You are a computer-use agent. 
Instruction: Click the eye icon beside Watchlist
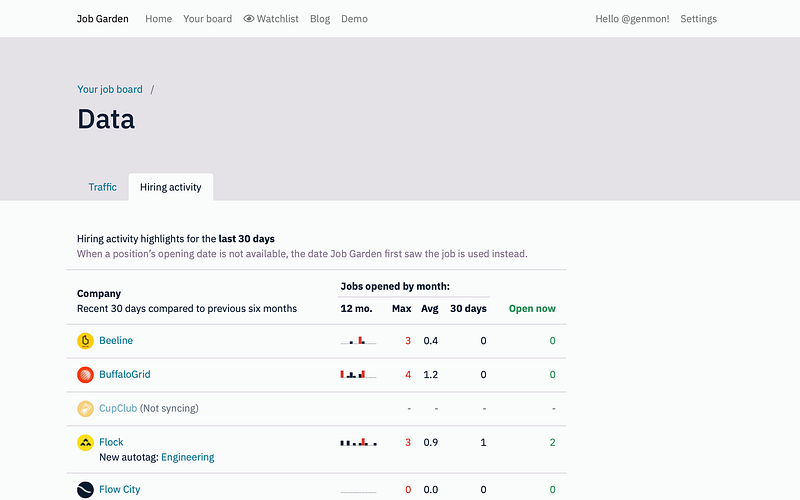pyautogui.click(x=248, y=19)
